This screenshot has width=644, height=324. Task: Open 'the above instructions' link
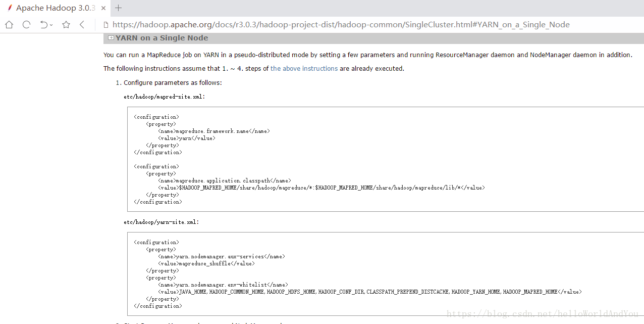[304, 68]
